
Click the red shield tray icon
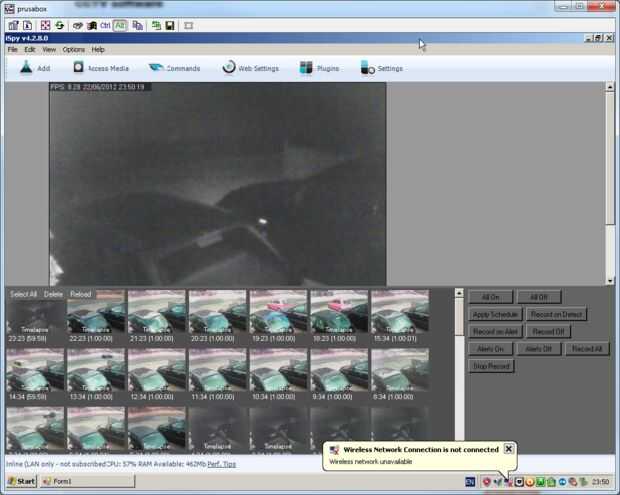[x=487, y=482]
